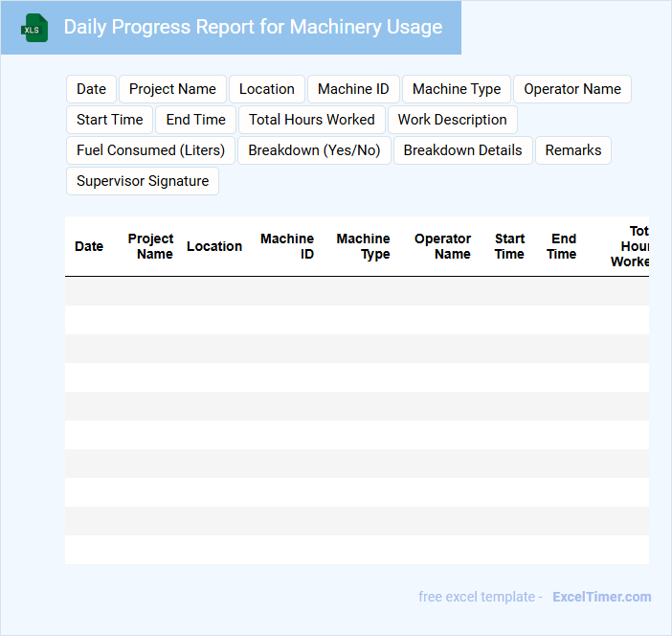This screenshot has height=636, width=672.
Task: Select the Supervisor Signature tag
Action: coord(143,181)
